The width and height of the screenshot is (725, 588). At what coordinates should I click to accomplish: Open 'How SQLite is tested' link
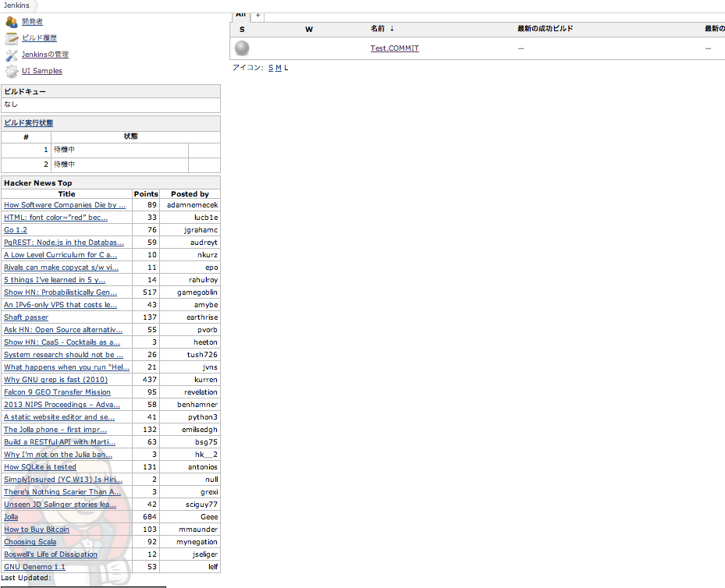41,466
